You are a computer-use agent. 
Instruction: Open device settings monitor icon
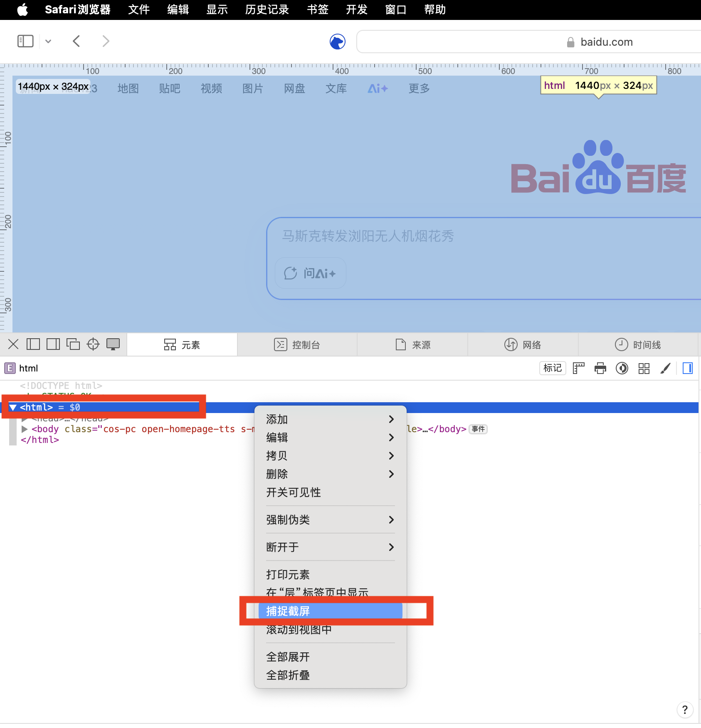[113, 344]
